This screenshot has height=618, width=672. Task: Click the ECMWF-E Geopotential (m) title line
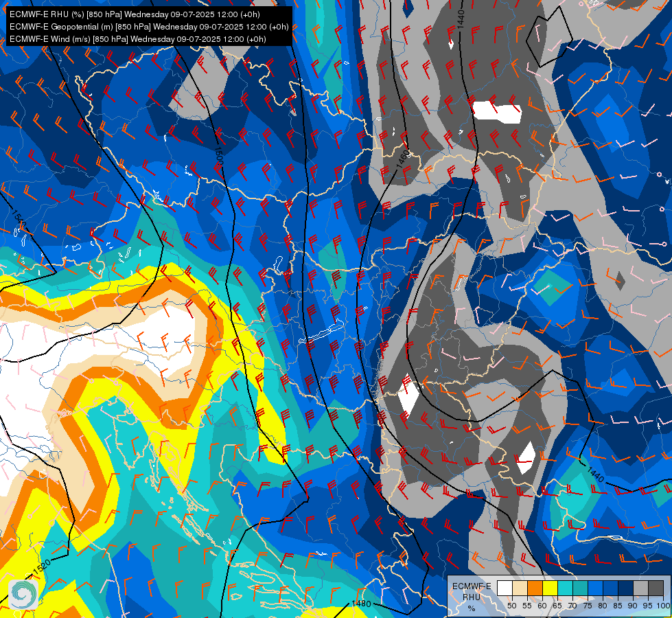tap(149, 27)
